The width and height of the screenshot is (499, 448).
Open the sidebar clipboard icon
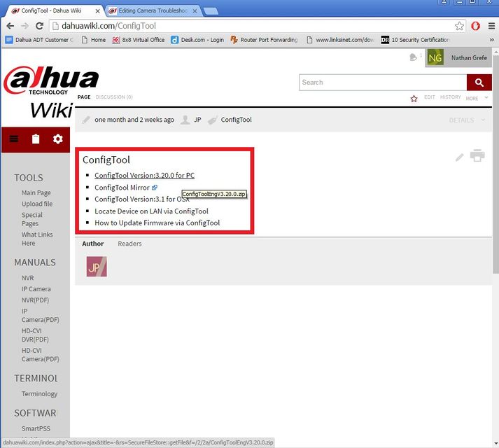[x=36, y=139]
